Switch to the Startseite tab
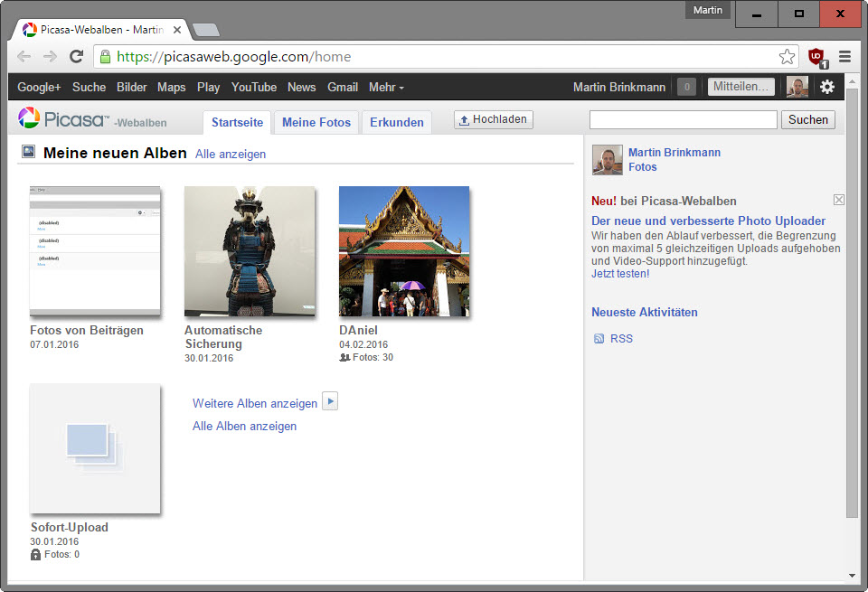This screenshot has width=868, height=592. [238, 122]
